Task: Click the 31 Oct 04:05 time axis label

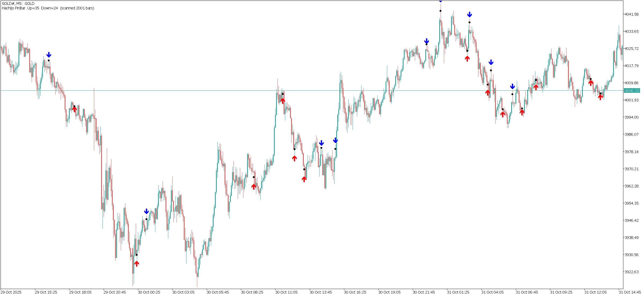Action: pos(492,292)
